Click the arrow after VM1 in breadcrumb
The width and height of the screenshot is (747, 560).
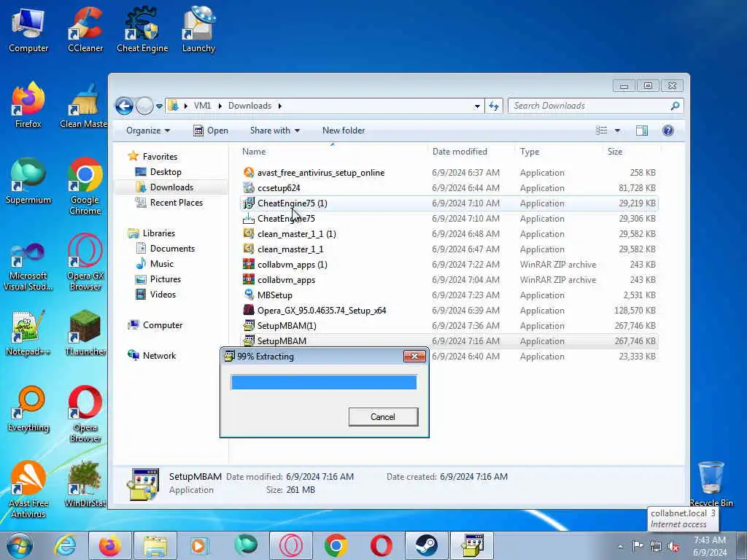tap(220, 106)
